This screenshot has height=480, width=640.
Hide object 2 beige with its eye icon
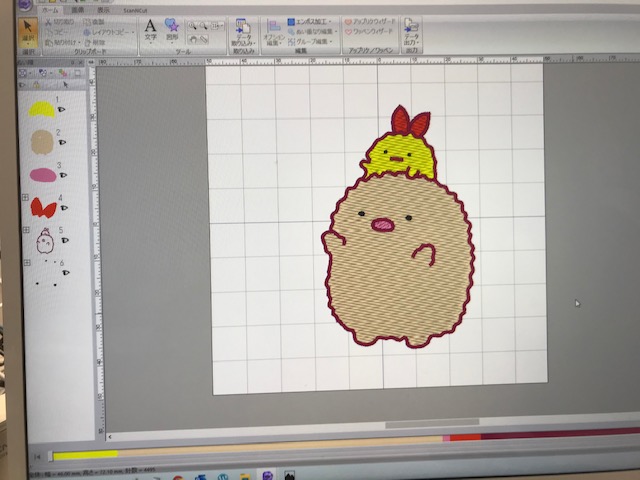tap(62, 142)
